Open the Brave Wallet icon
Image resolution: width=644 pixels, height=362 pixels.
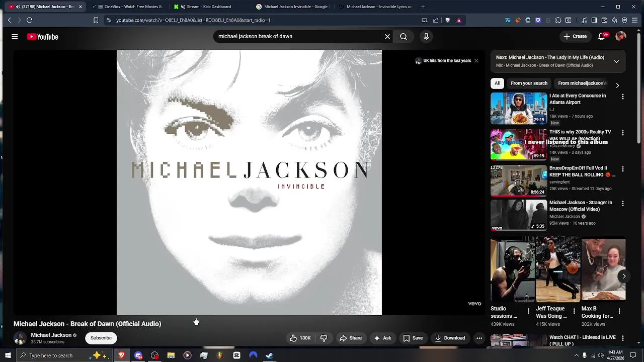(x=604, y=20)
